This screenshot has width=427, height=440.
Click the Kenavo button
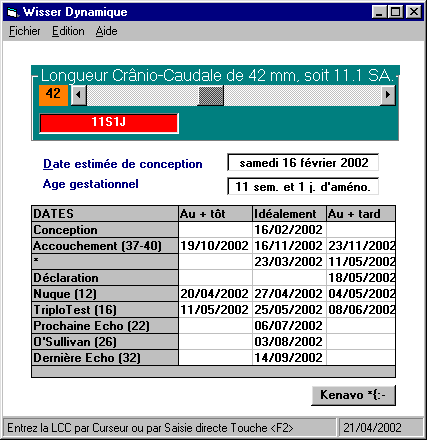point(353,395)
